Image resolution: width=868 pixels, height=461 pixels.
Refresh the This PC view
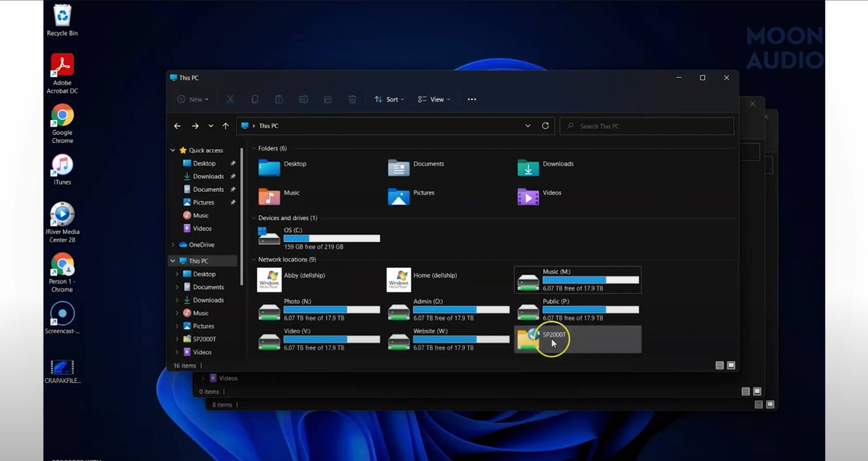point(545,126)
